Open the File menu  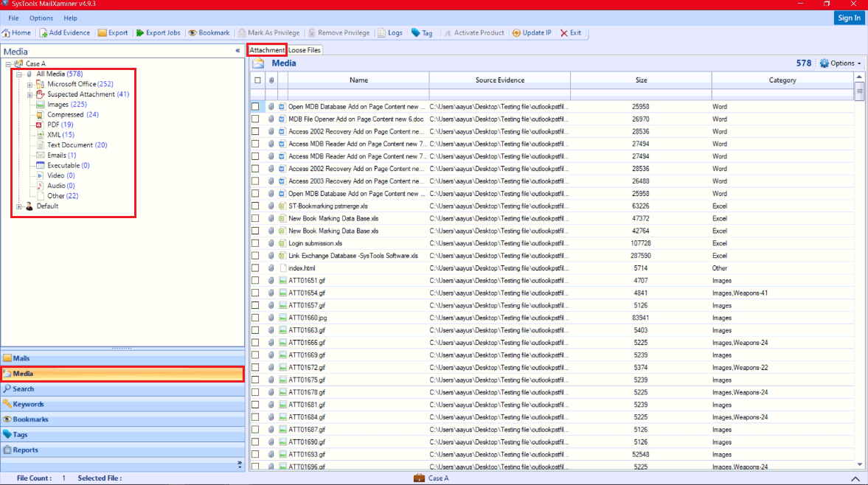tap(13, 18)
